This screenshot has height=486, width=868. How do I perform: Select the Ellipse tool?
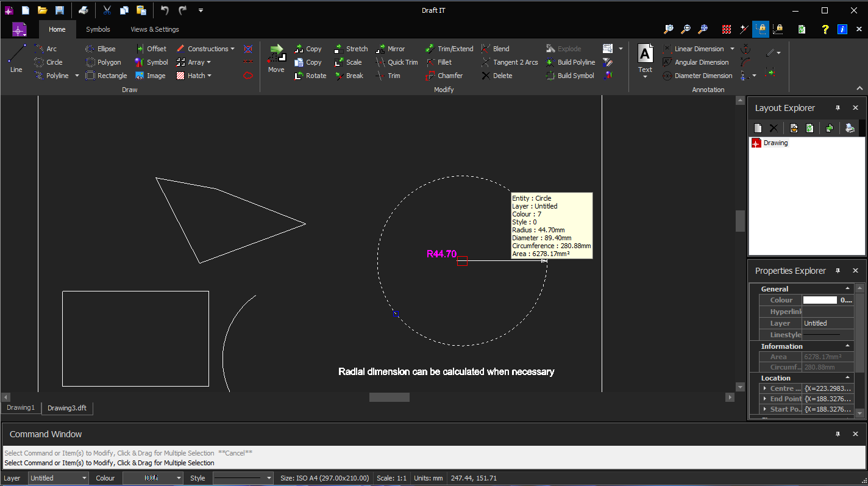(x=101, y=49)
